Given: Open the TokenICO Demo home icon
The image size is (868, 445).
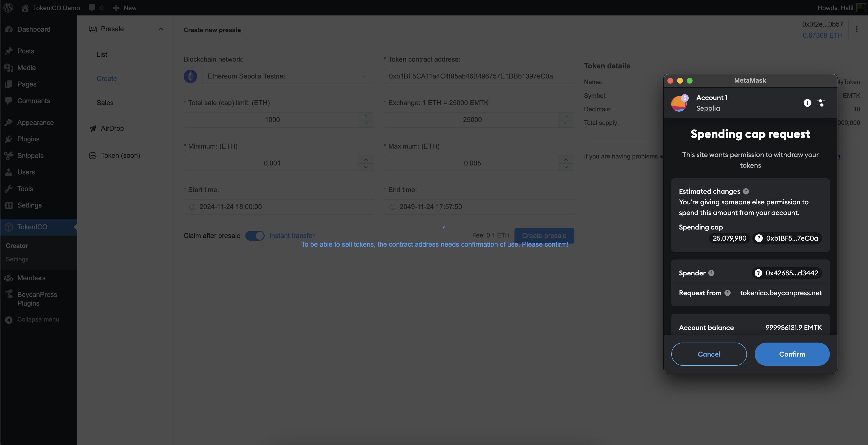Looking at the screenshot, I should (25, 7).
